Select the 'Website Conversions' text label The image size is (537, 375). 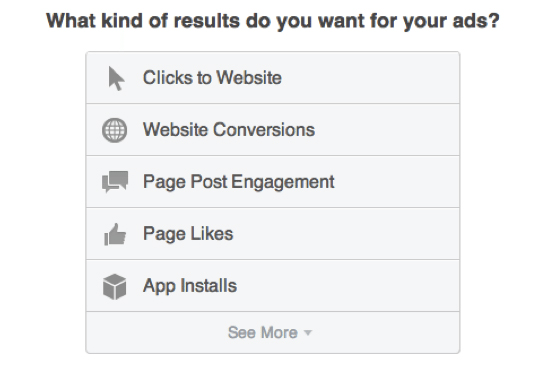(229, 130)
